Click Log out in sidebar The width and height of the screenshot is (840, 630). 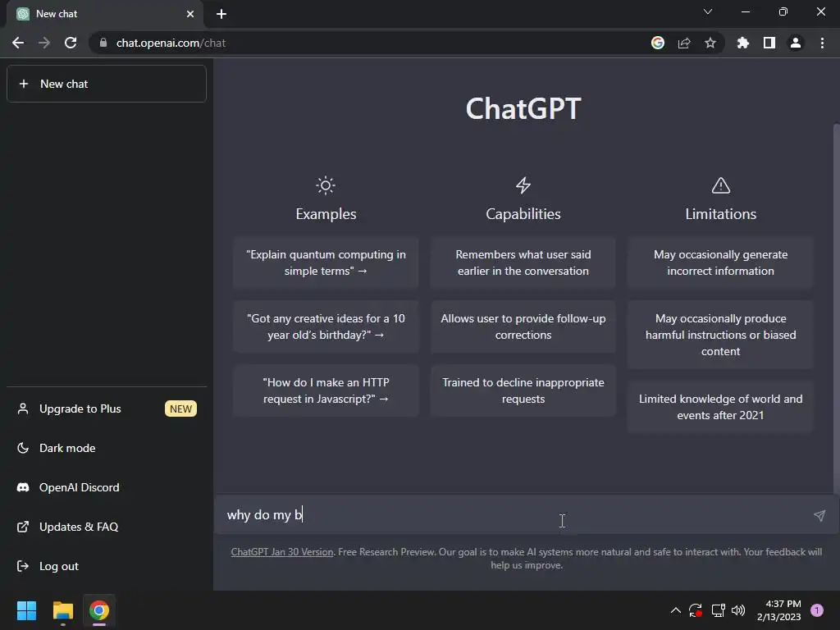coord(106,566)
